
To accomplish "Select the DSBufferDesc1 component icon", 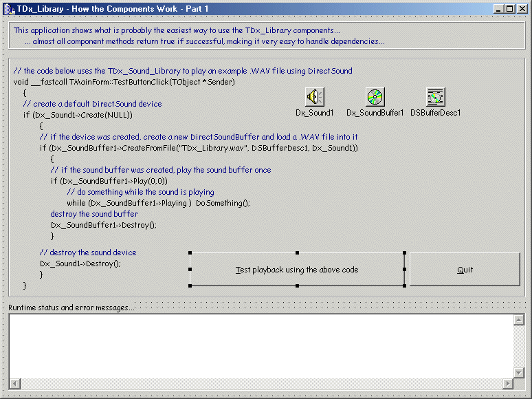I will click(x=435, y=97).
